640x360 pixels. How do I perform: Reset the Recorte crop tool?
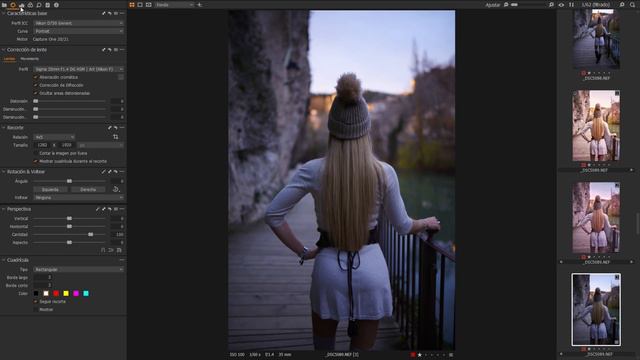point(116,128)
